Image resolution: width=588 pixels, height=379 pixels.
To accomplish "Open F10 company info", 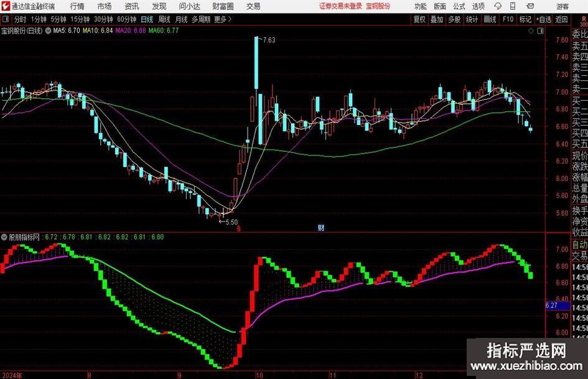I will point(508,19).
